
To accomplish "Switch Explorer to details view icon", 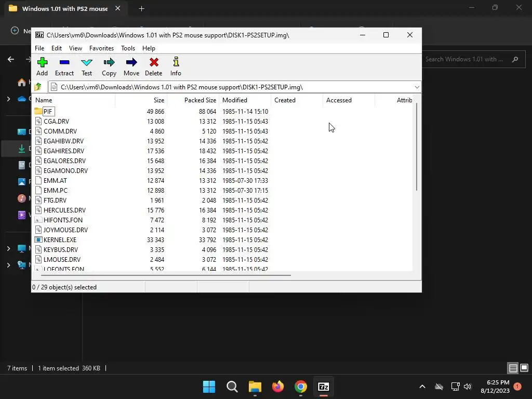I will click(x=513, y=368).
